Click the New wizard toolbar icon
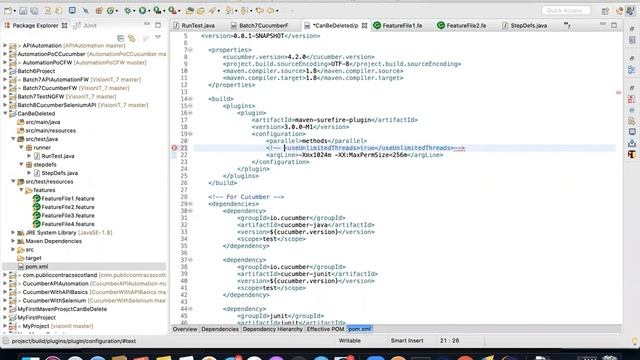This screenshot has width=640, height=360. (8, 11)
